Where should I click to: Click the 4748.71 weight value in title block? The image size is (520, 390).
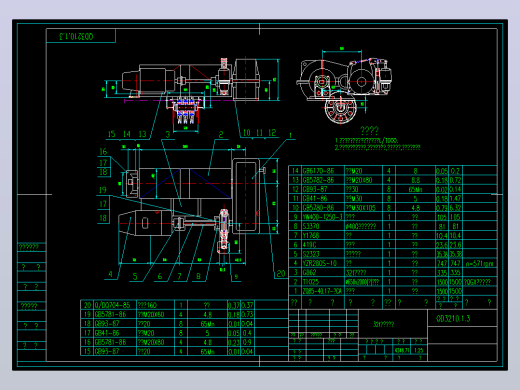(x=402, y=350)
